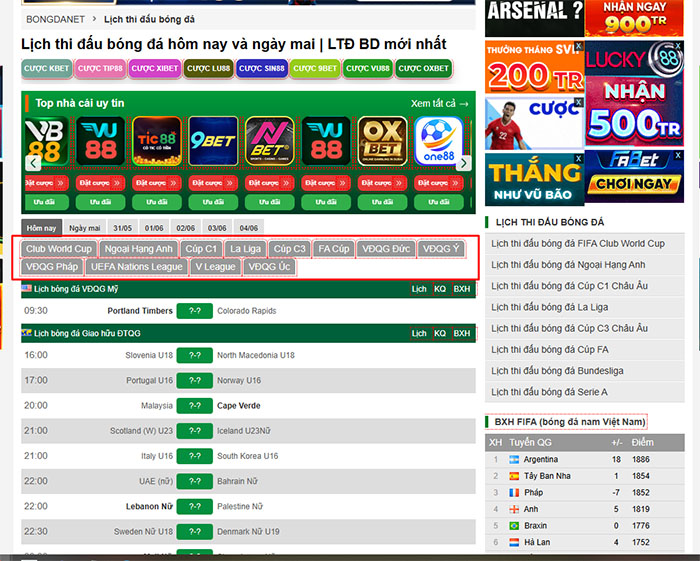Select the 03/06 date tab
This screenshot has width=700, height=561.
(x=217, y=228)
